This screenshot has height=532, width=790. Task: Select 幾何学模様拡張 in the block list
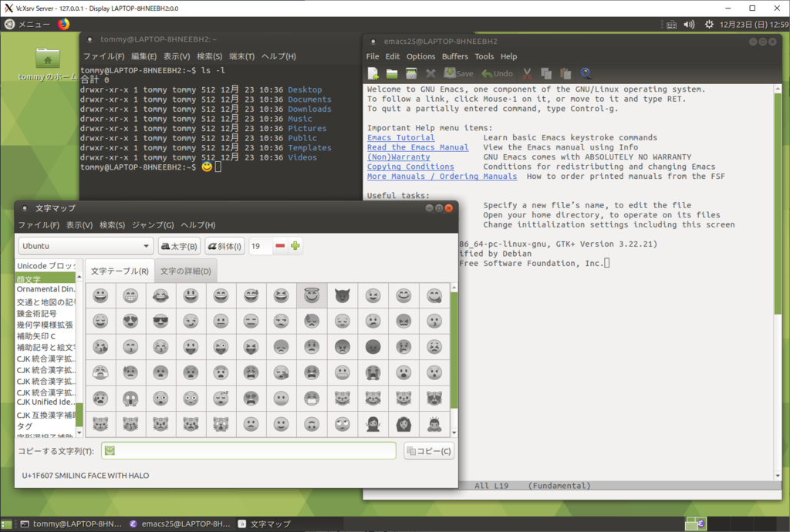pos(46,325)
